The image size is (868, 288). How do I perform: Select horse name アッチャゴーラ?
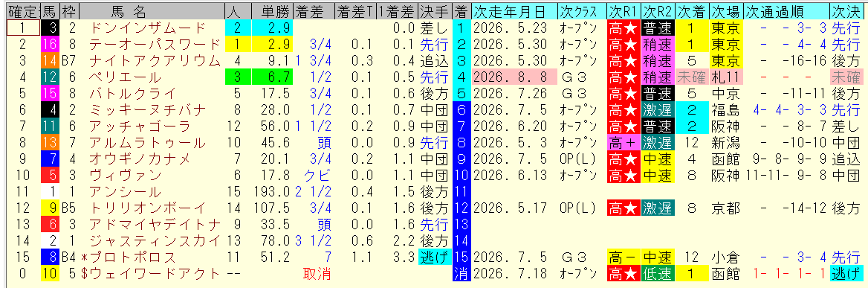tap(139, 127)
